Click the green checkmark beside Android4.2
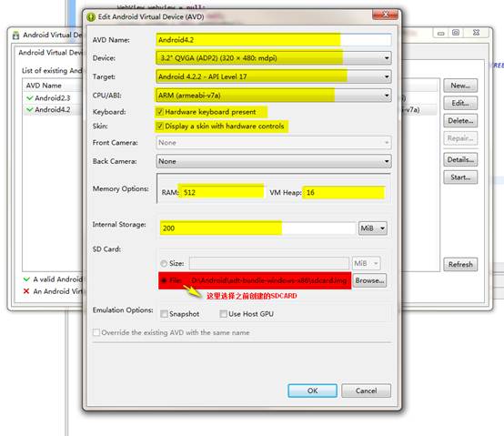Image resolution: width=504 pixels, height=436 pixels. point(30,109)
